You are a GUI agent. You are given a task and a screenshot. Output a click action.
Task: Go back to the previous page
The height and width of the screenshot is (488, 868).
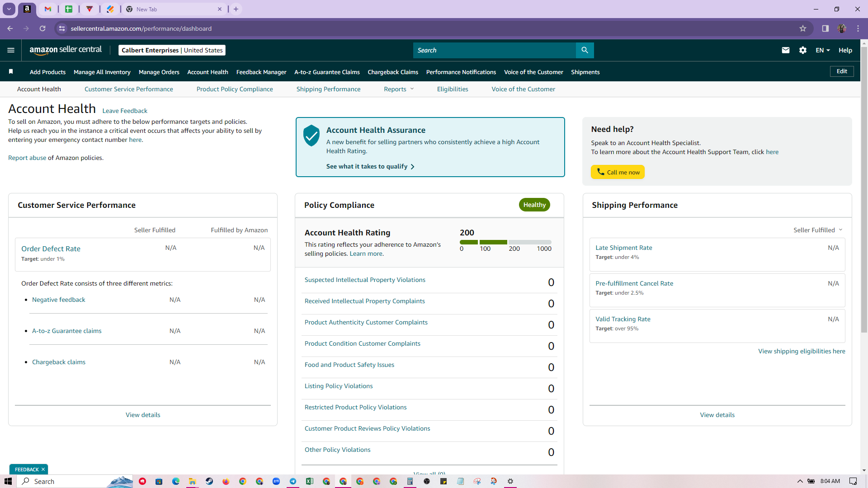pos(10,28)
